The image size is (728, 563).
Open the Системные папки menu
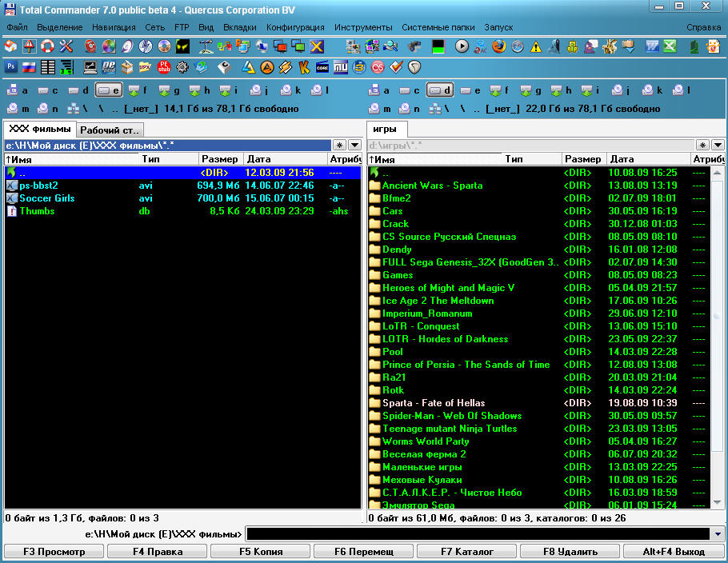pos(438,27)
